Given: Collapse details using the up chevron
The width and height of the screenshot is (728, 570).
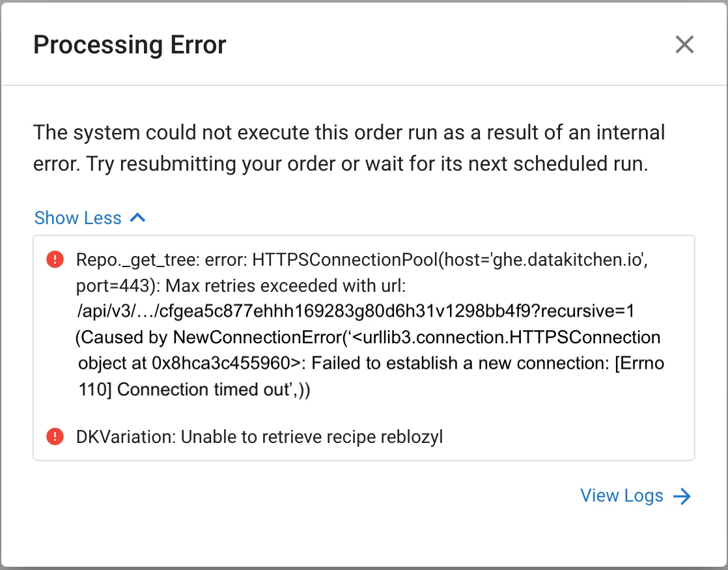Looking at the screenshot, I should pyautogui.click(x=138, y=218).
